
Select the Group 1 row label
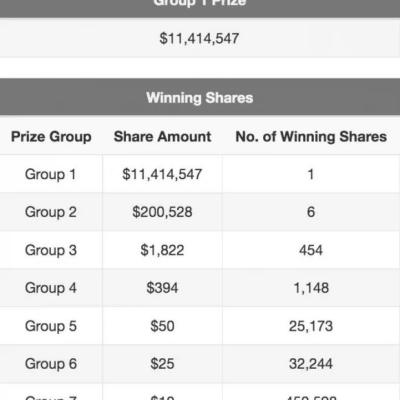tap(50, 174)
